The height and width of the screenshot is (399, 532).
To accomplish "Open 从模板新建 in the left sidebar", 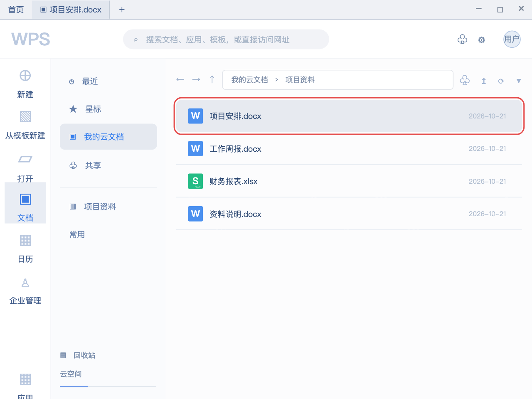I will [x=25, y=125].
